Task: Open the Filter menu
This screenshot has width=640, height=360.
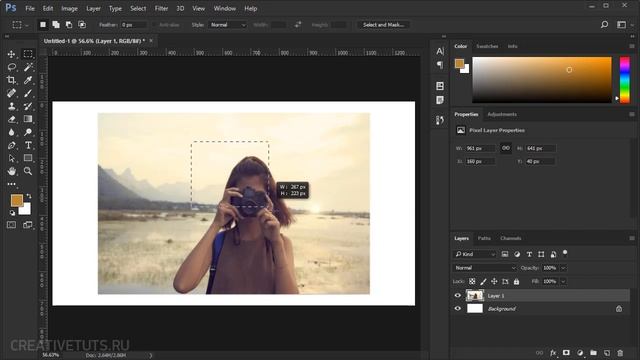Action: [161, 8]
